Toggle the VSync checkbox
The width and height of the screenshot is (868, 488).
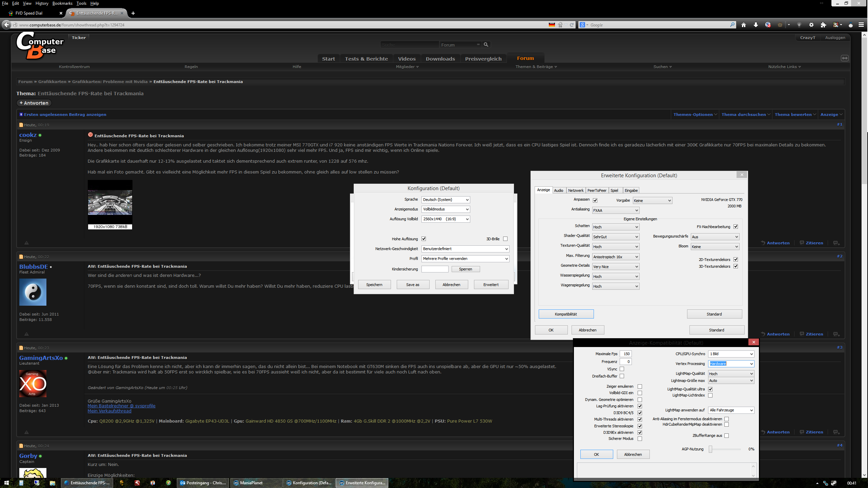(x=622, y=369)
